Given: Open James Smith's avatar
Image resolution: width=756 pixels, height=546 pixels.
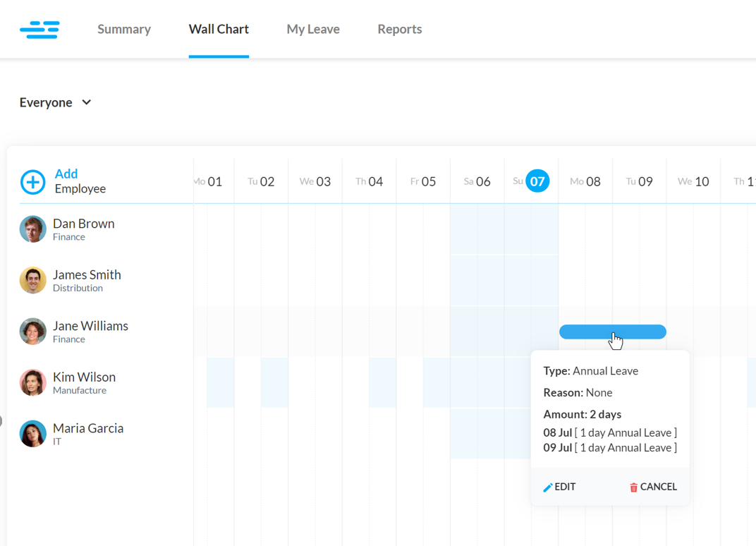Looking at the screenshot, I should pyautogui.click(x=32, y=280).
